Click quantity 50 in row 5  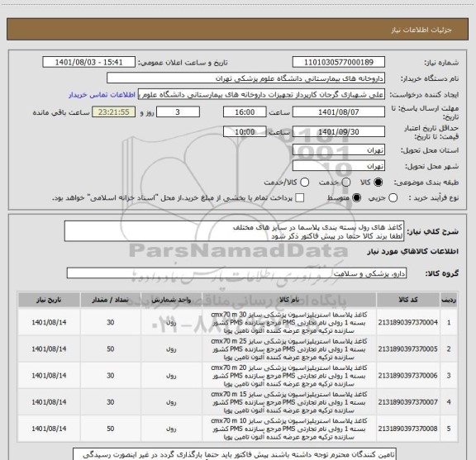pos(111,429)
